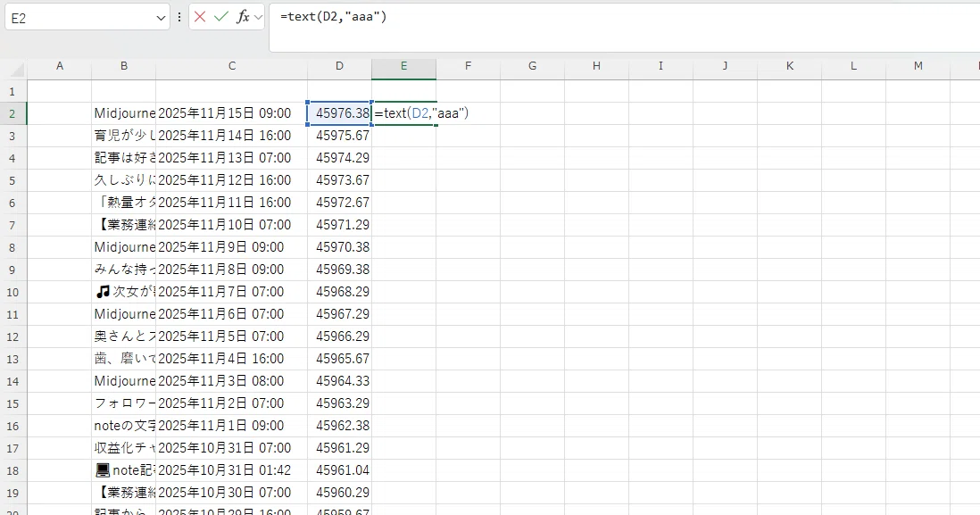Screen dimensions: 980x515
Task: Click cell with value 45972.67
Action: pos(339,203)
